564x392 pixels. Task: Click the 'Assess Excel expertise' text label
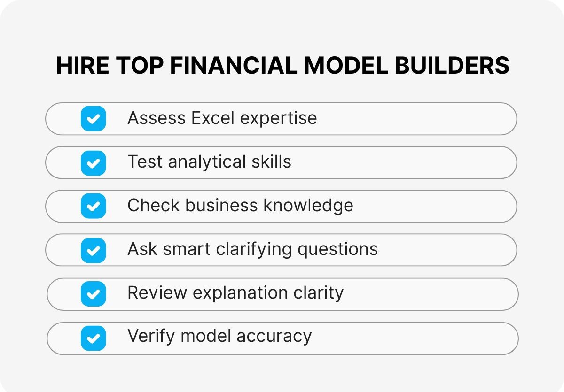pyautogui.click(x=222, y=118)
